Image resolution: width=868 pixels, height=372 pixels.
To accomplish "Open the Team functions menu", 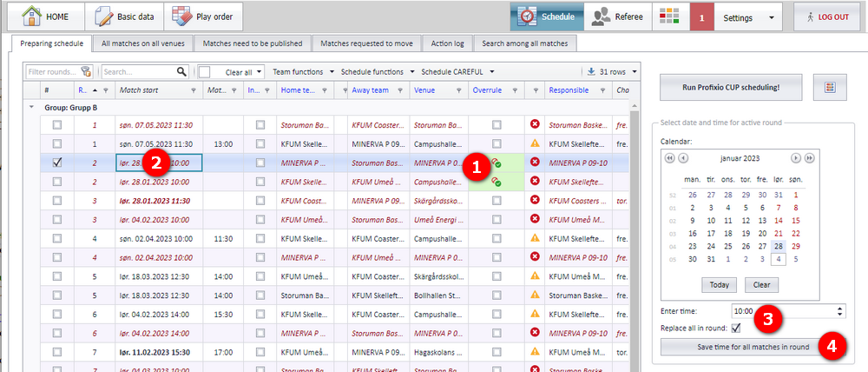I will click(x=303, y=71).
